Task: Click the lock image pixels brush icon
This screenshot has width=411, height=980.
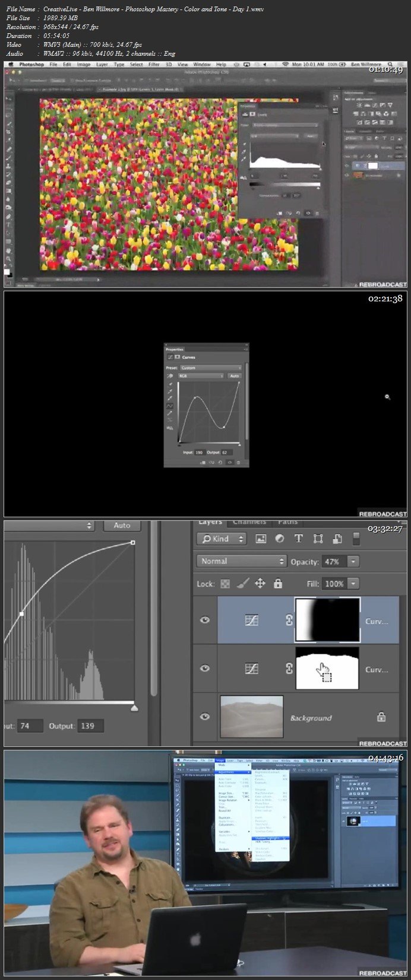Action: [x=242, y=584]
